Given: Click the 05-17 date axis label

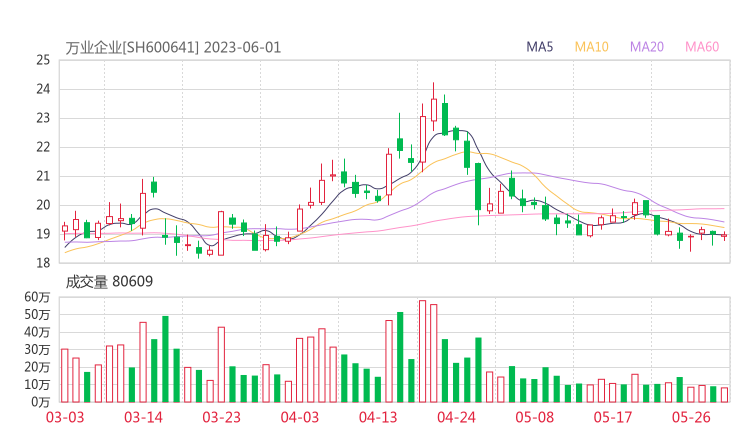Looking at the screenshot, I should [613, 417].
